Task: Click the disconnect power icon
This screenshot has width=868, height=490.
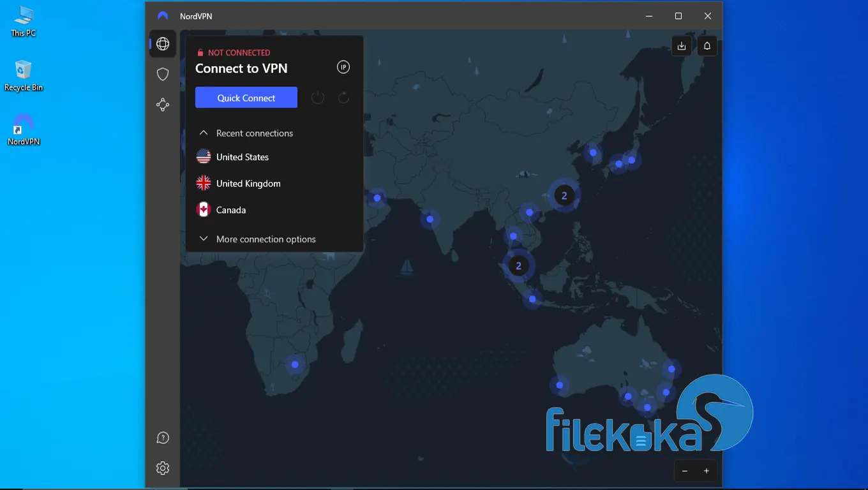Action: pos(318,98)
